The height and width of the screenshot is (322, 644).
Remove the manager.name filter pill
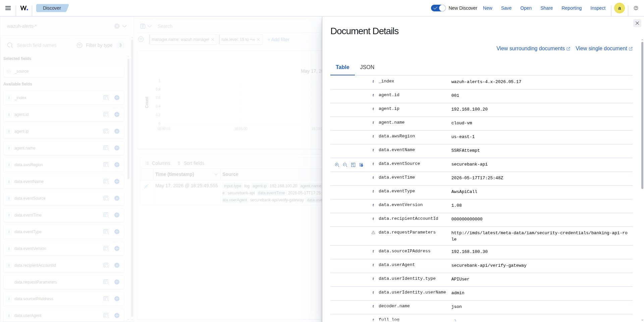pos(213,40)
